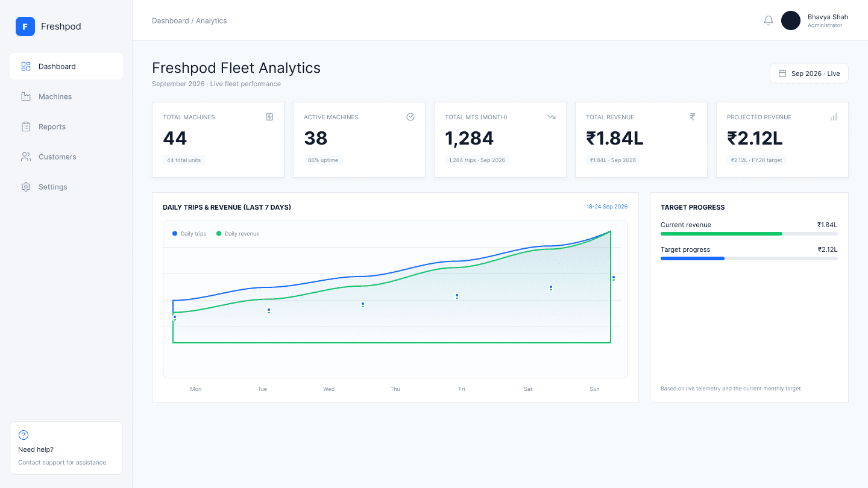The image size is (868, 488).
Task: Click the Analytics breadcrumb
Action: coord(212,20)
